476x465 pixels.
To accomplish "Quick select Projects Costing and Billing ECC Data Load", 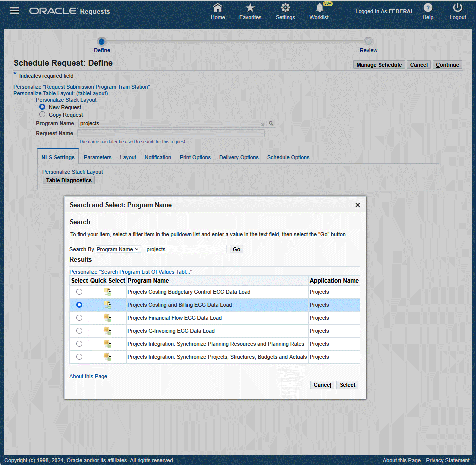I will (107, 305).
